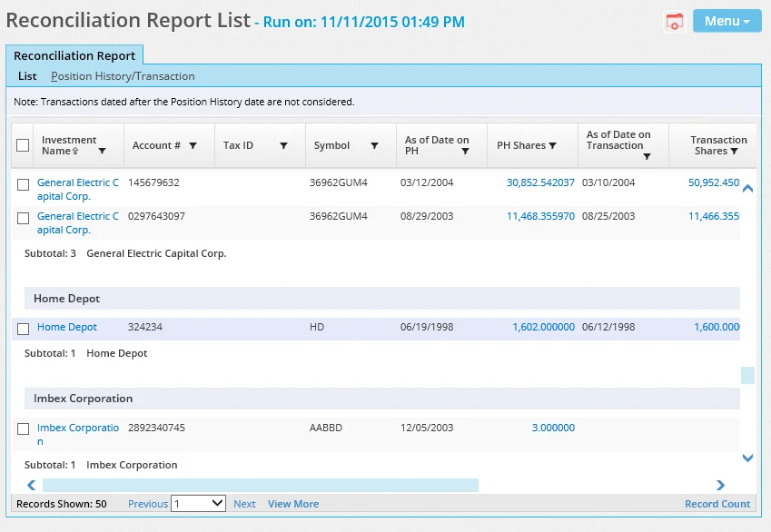Image resolution: width=771 pixels, height=532 pixels.
Task: Open the PH Shares filter dropdown
Action: (x=550, y=144)
